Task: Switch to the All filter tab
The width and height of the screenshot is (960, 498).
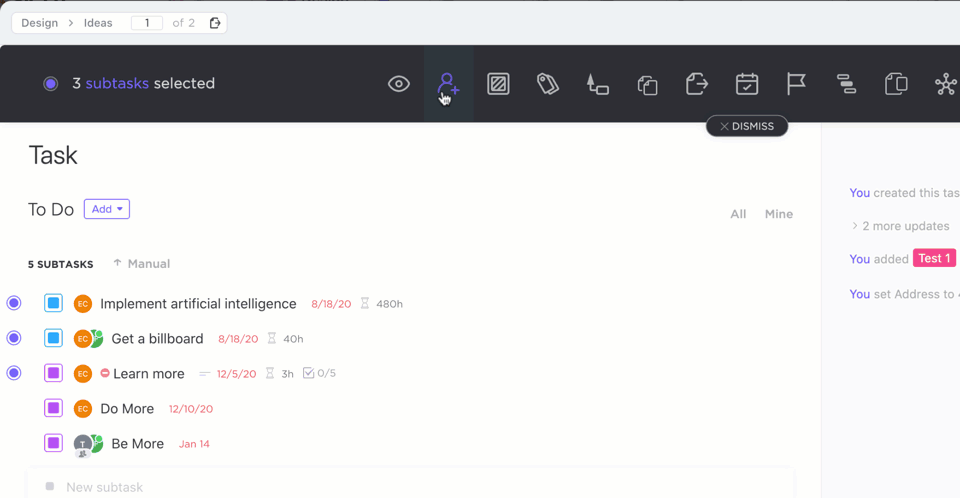Action: 738,214
